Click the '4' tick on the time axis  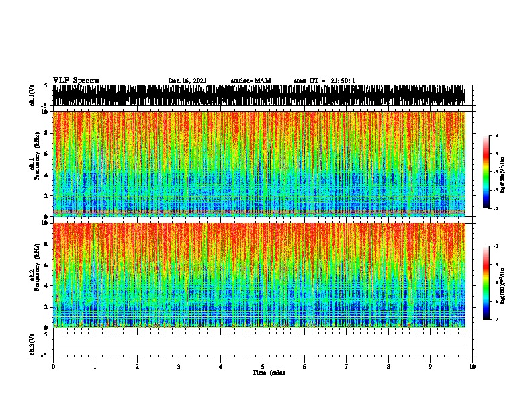point(221,367)
